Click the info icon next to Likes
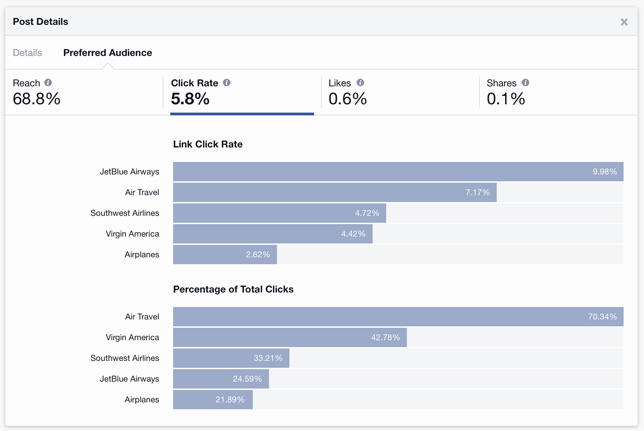Viewport: 644px width, 431px height. click(x=360, y=83)
